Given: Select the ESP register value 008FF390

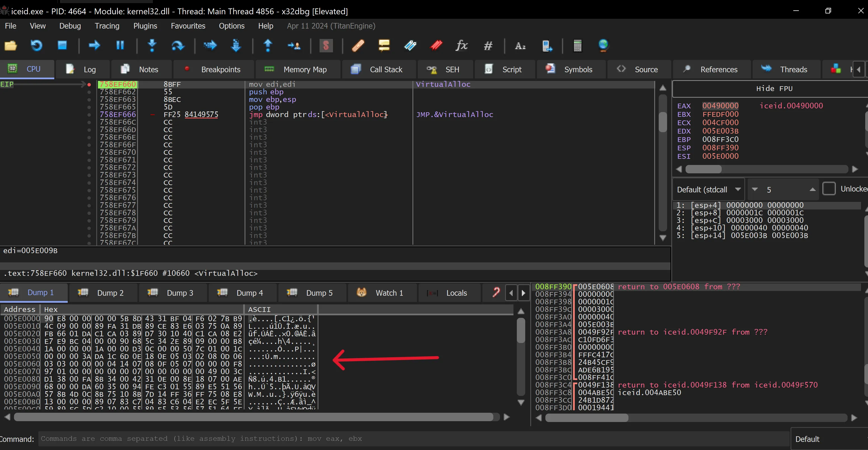Looking at the screenshot, I should tap(721, 148).
